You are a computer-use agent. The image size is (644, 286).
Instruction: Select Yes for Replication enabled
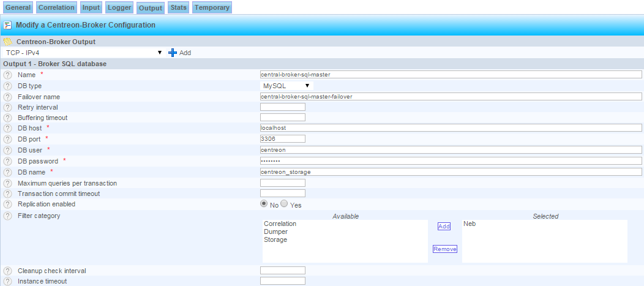click(x=284, y=204)
